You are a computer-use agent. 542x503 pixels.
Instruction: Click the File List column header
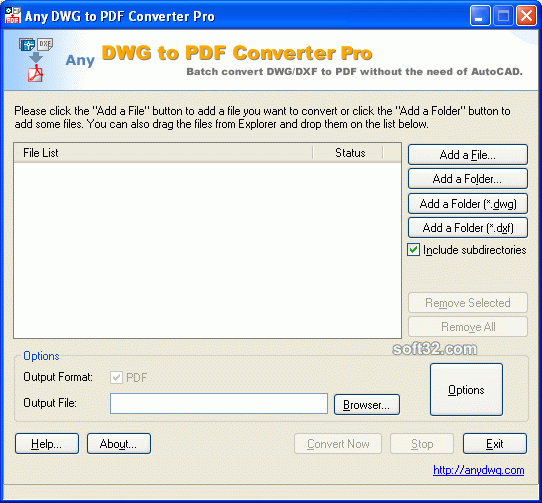point(163,153)
